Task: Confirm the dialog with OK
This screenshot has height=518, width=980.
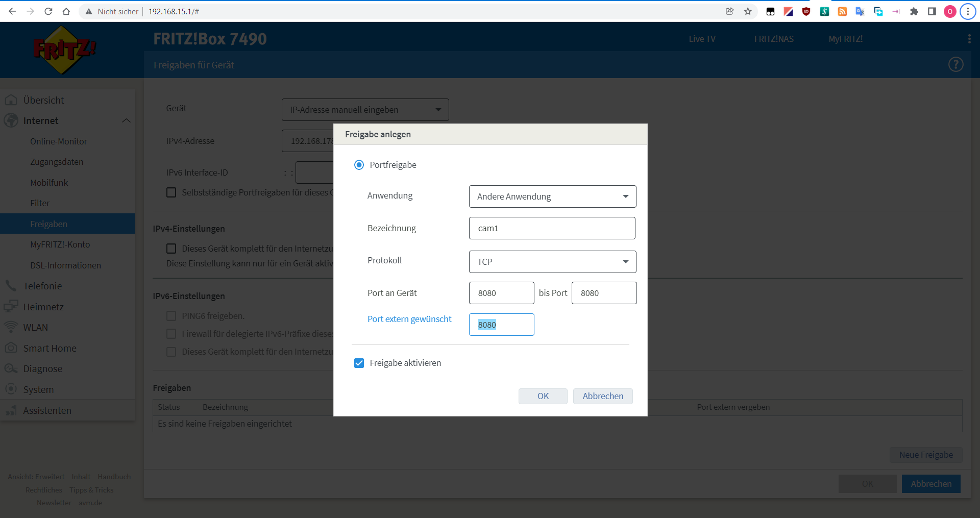Action: tap(543, 396)
